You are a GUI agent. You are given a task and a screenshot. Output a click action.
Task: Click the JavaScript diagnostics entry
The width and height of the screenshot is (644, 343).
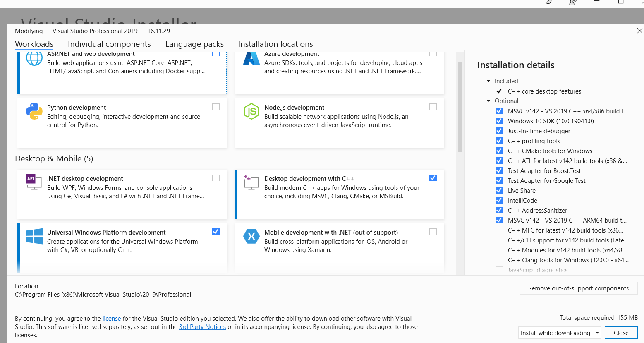coord(538,270)
